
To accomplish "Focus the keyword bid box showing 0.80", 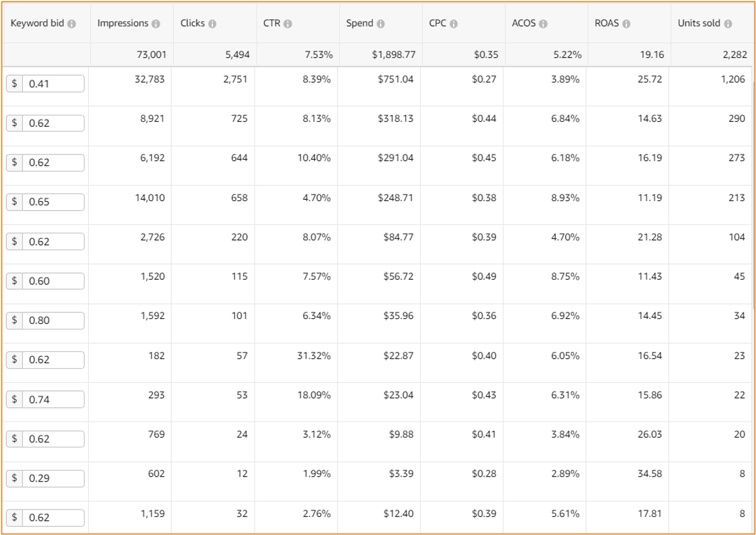I will 45,321.
